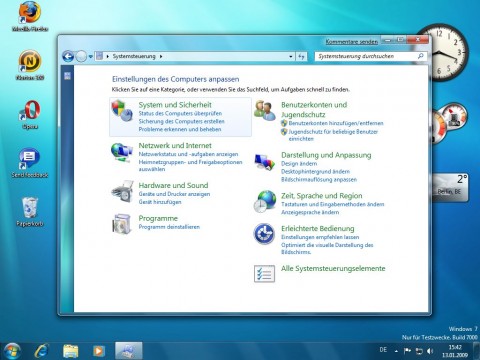The width and height of the screenshot is (480, 360).
Task: Click the network tray icon
Action: click(x=419, y=351)
